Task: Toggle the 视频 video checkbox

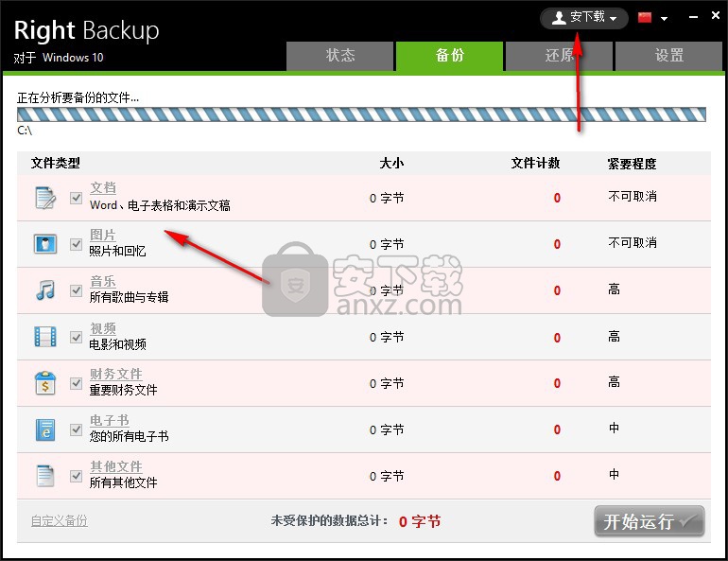Action: tap(77, 337)
